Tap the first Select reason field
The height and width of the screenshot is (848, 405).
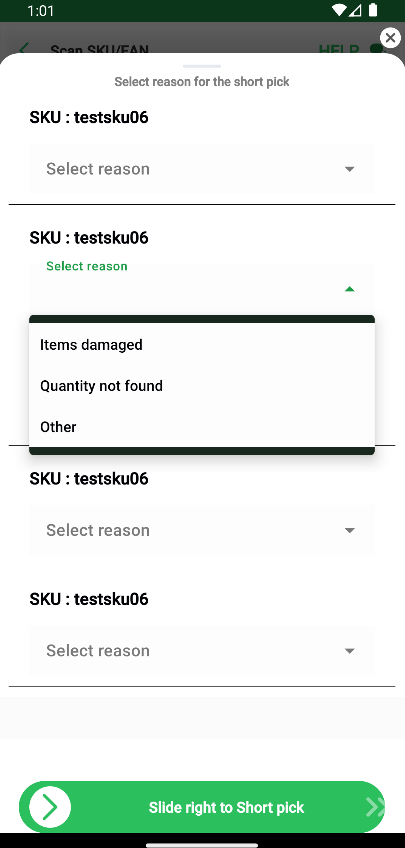pos(202,169)
